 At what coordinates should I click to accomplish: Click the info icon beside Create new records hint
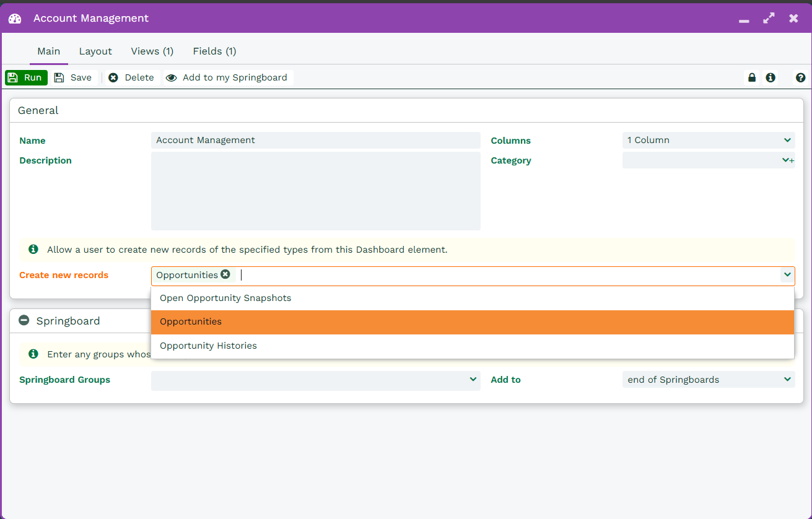(x=33, y=250)
